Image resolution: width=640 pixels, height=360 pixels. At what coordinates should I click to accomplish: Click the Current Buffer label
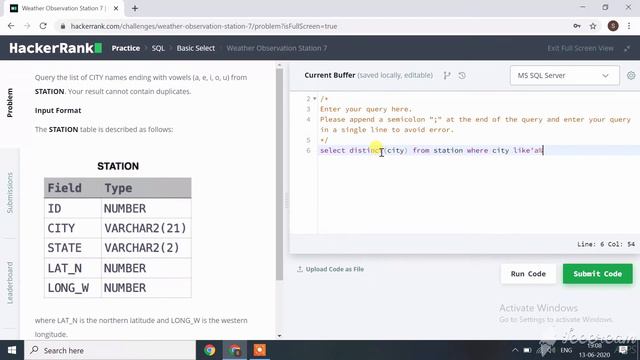(330, 76)
